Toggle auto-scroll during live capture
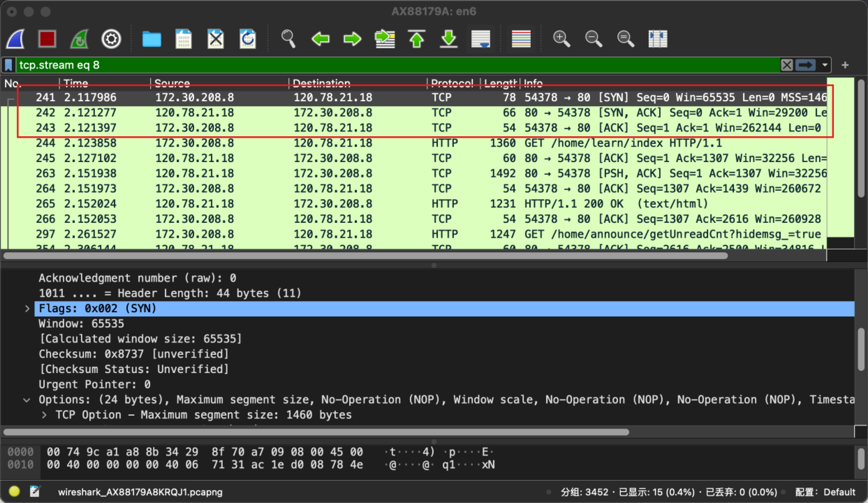The image size is (868, 503). pos(481,39)
